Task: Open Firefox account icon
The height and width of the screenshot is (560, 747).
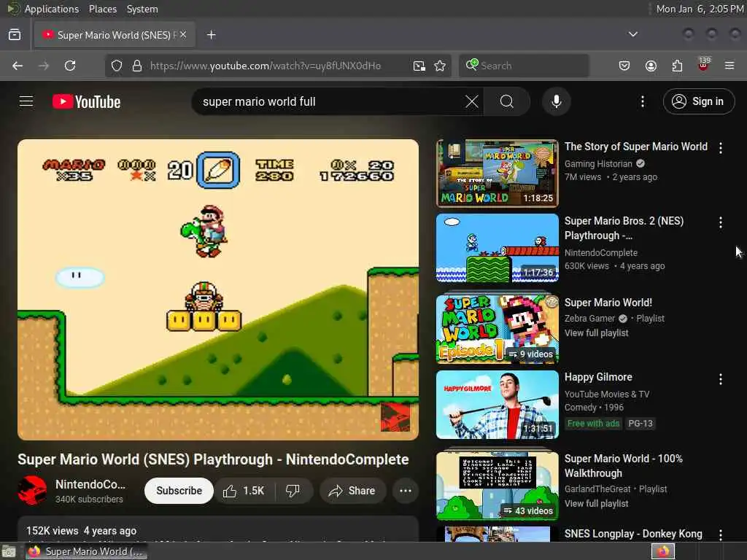Action: 651,66
